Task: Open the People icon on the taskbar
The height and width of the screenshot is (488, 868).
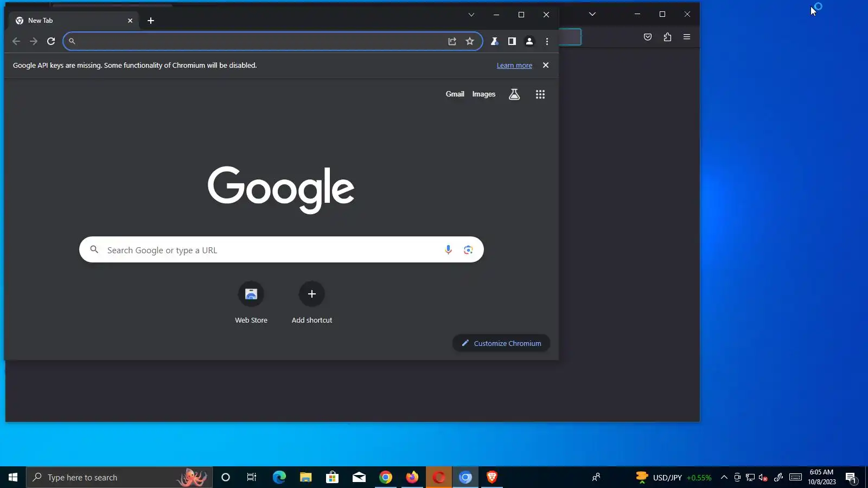Action: pyautogui.click(x=596, y=477)
